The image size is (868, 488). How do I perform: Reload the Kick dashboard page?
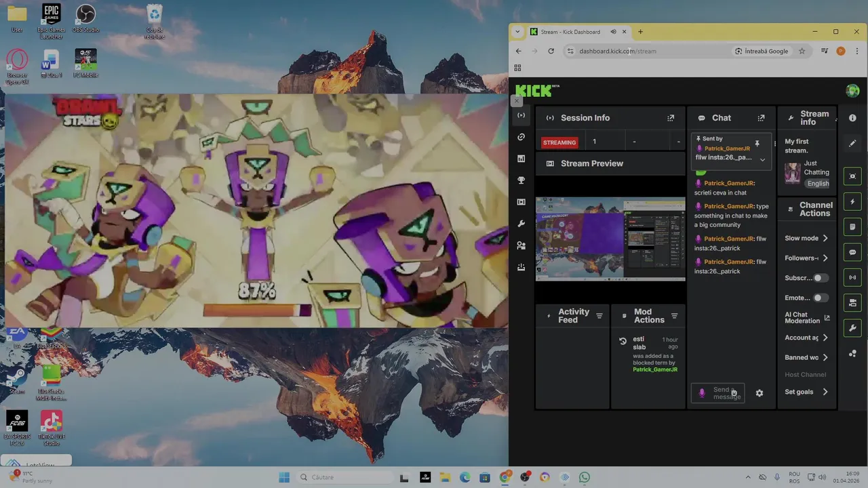click(551, 51)
